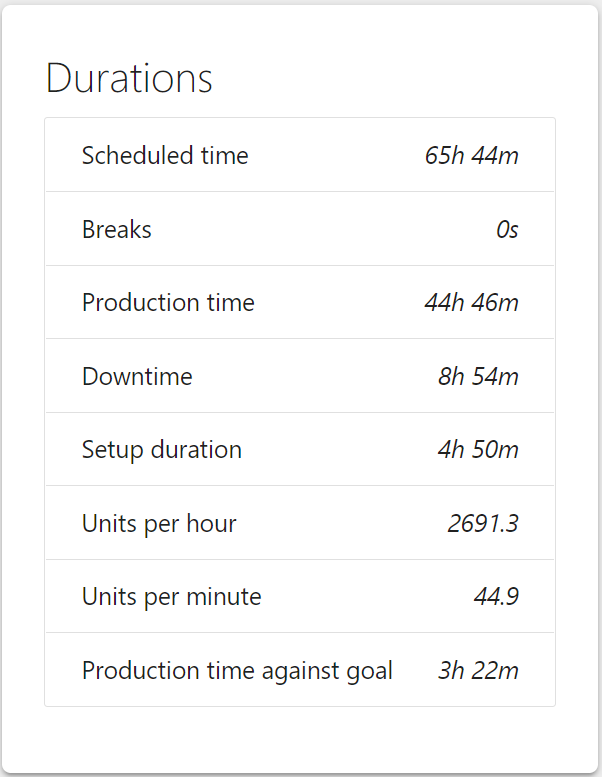The height and width of the screenshot is (777, 602).
Task: Click the 0s breaks value
Action: (x=507, y=230)
